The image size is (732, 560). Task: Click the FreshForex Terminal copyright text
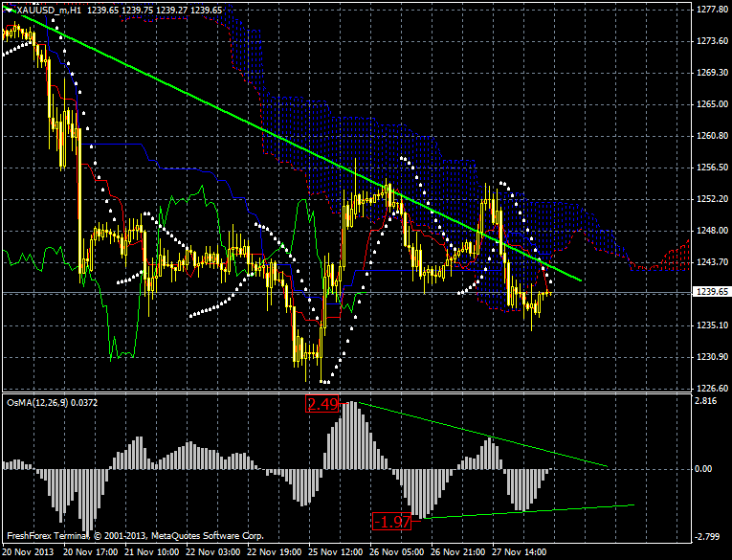point(134,536)
